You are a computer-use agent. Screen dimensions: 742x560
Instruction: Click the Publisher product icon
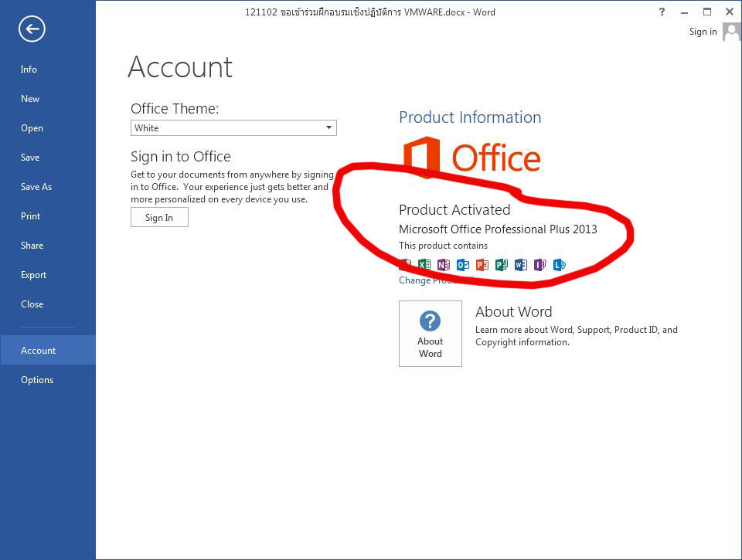(502, 264)
